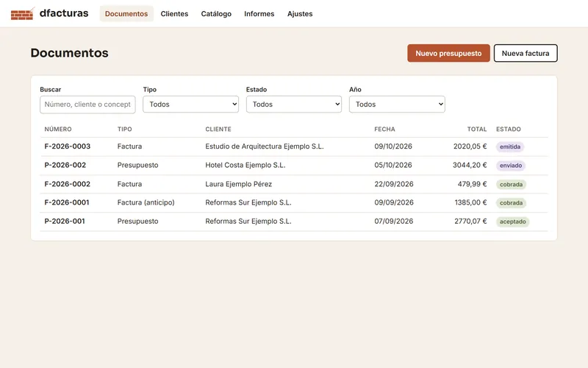Click Presupuesto type in P-2026-001 row
Viewport: 588px width, 368px height.
coord(137,222)
